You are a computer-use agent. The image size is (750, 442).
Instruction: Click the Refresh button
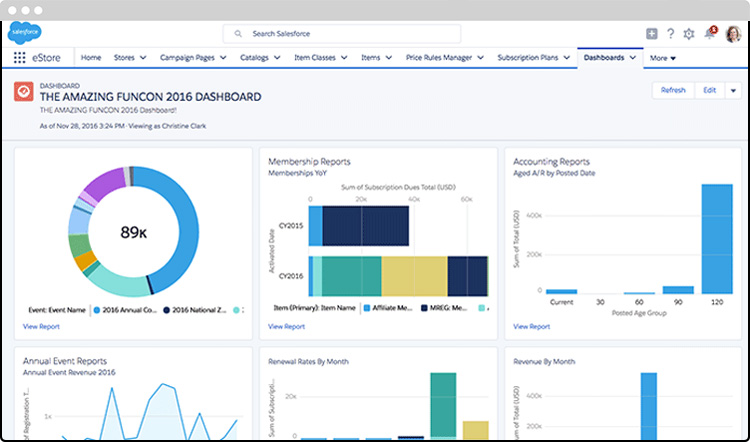pyautogui.click(x=673, y=90)
